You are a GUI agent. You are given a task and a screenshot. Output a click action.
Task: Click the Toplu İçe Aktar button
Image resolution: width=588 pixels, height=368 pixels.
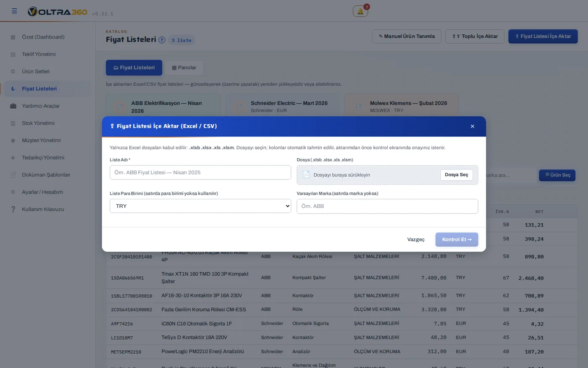[475, 37]
